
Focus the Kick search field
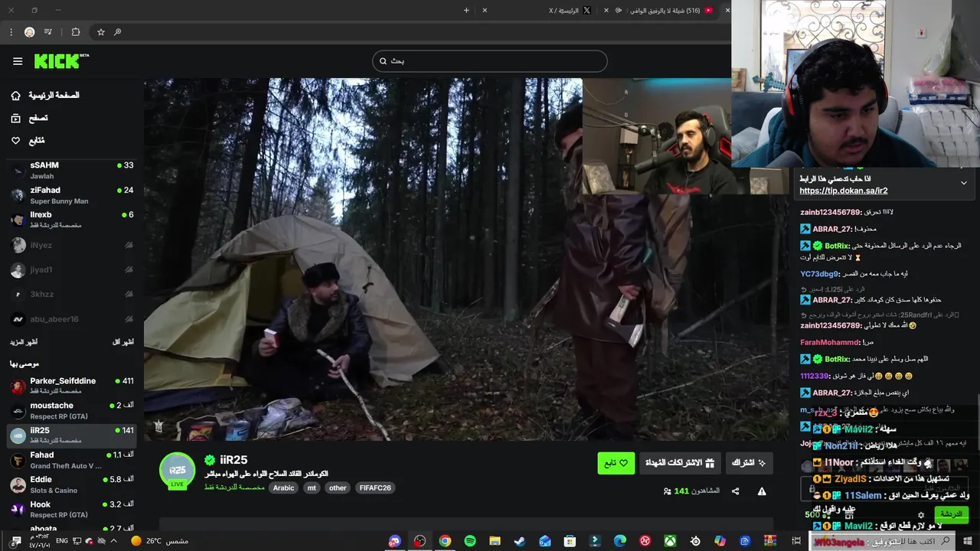(490, 61)
